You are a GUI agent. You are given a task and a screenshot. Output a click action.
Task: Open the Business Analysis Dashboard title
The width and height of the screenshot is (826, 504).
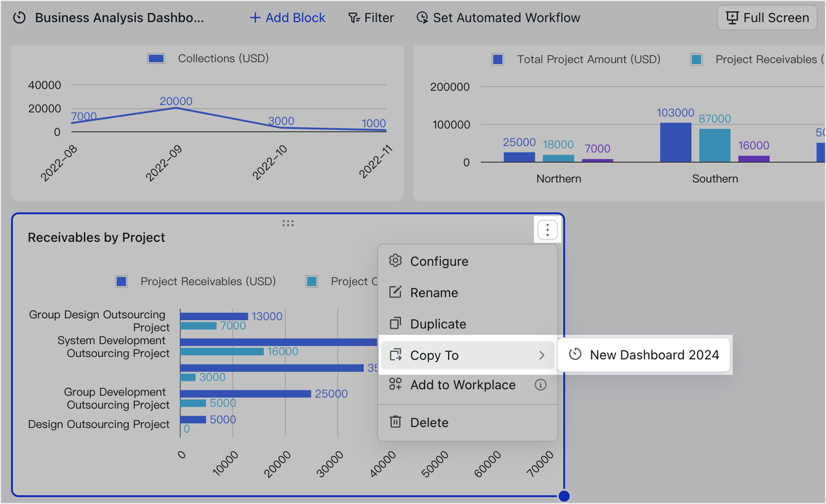pos(119,18)
